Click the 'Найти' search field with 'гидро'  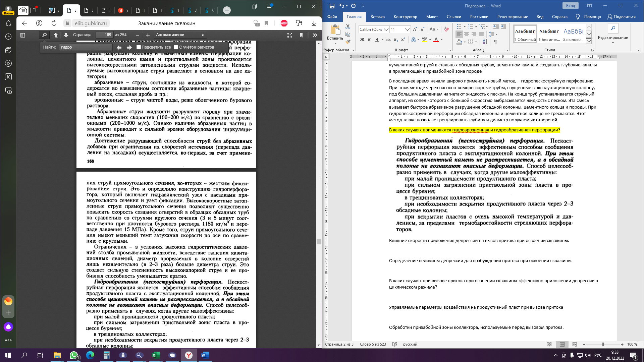pos(86,47)
